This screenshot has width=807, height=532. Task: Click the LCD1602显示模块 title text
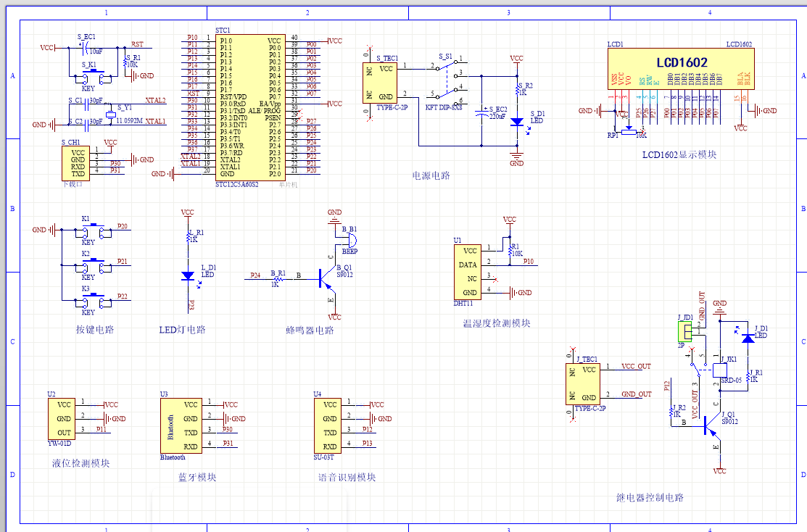pyautogui.click(x=679, y=155)
